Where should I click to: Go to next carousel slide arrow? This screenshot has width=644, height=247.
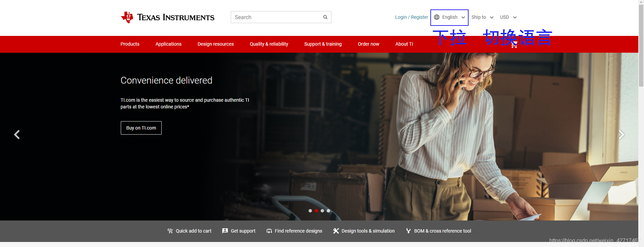pyautogui.click(x=621, y=135)
